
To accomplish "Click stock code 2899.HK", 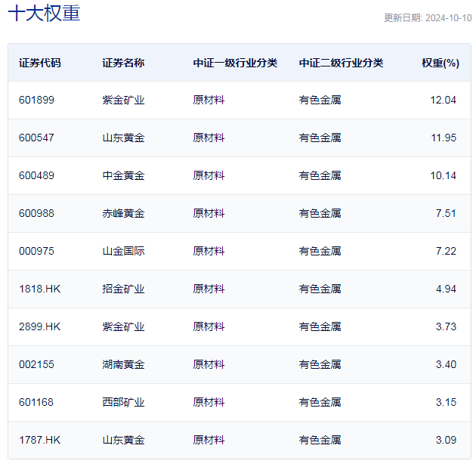I will [x=39, y=326].
